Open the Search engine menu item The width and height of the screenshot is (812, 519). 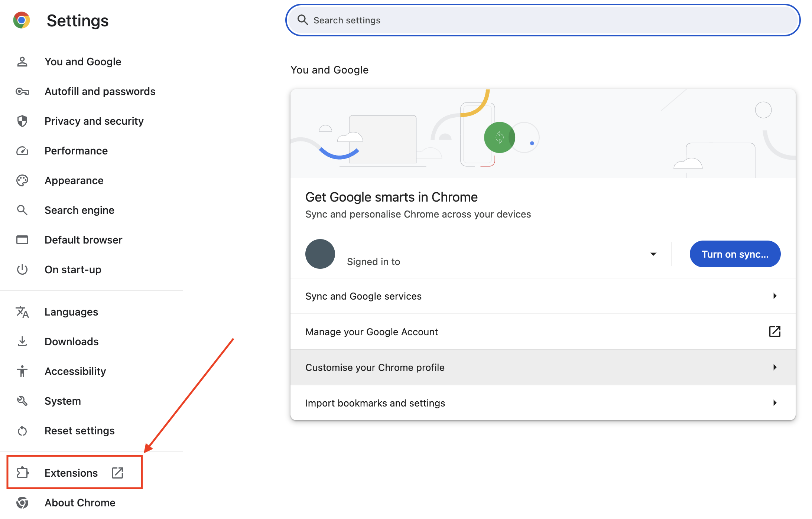pyautogui.click(x=79, y=210)
